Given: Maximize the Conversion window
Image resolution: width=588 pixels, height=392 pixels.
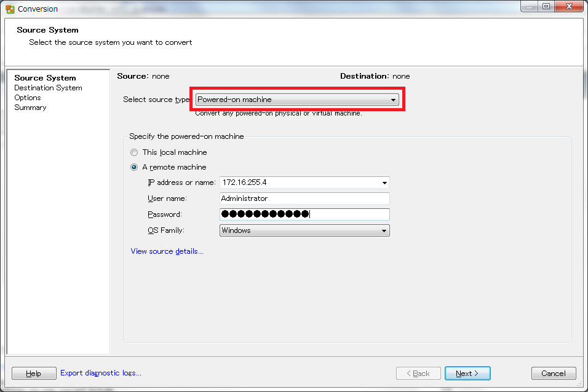Looking at the screenshot, I should 546,6.
